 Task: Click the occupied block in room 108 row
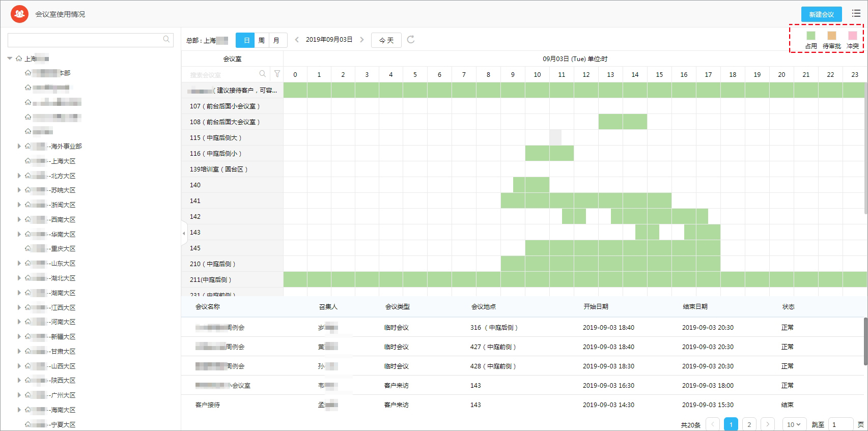coord(623,122)
